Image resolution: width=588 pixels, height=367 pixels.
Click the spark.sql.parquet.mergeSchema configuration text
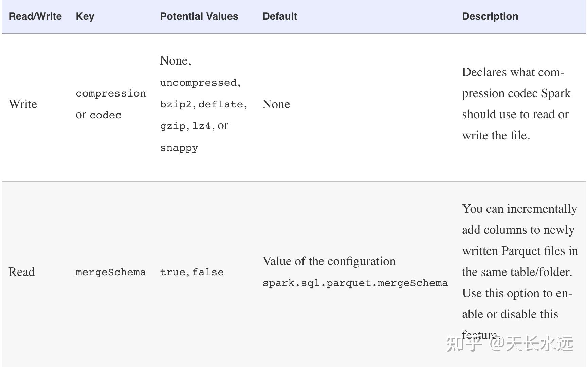tap(355, 283)
